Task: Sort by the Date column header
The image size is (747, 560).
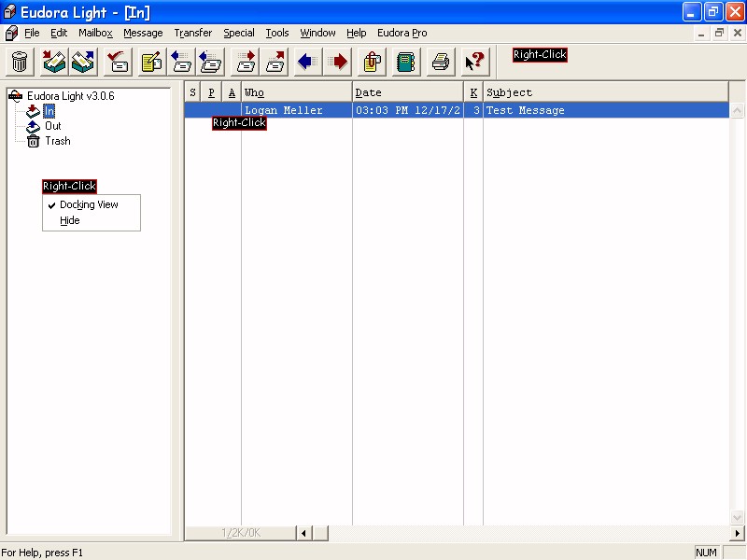Action: coord(408,91)
